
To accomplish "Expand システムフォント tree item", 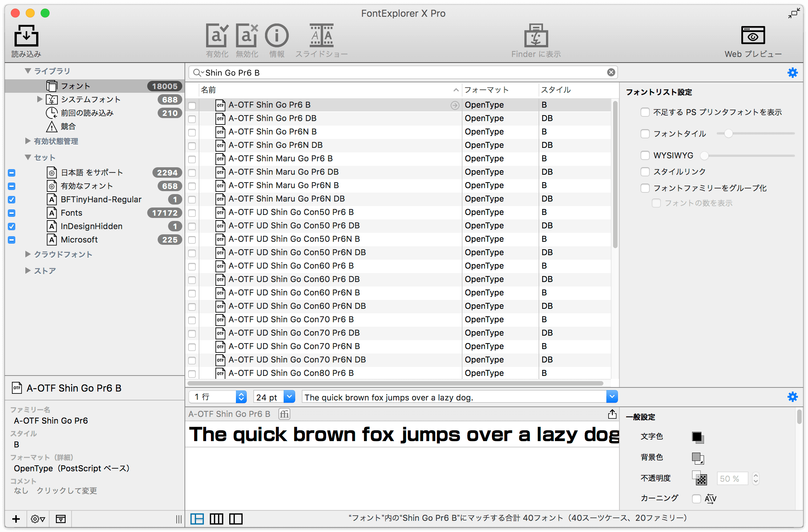I will pos(40,99).
